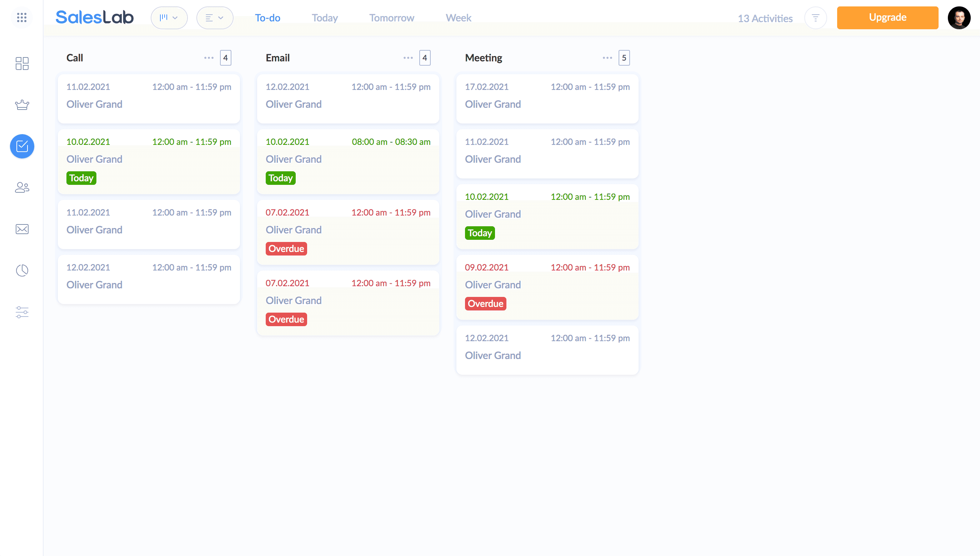Viewport: 980px width, 556px height.
Task: Open the crown icon in the sidebar
Action: pyautogui.click(x=22, y=105)
